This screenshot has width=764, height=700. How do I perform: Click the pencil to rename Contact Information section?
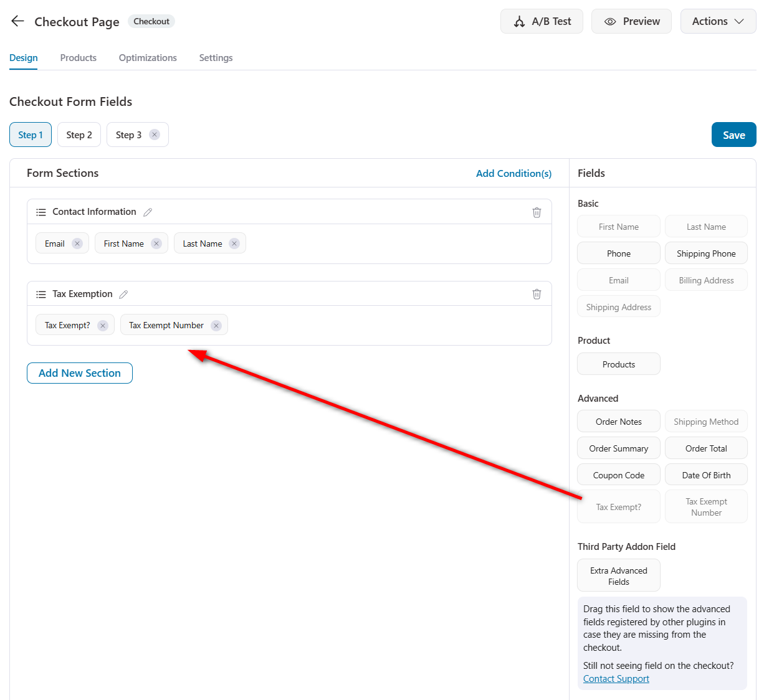[148, 212]
